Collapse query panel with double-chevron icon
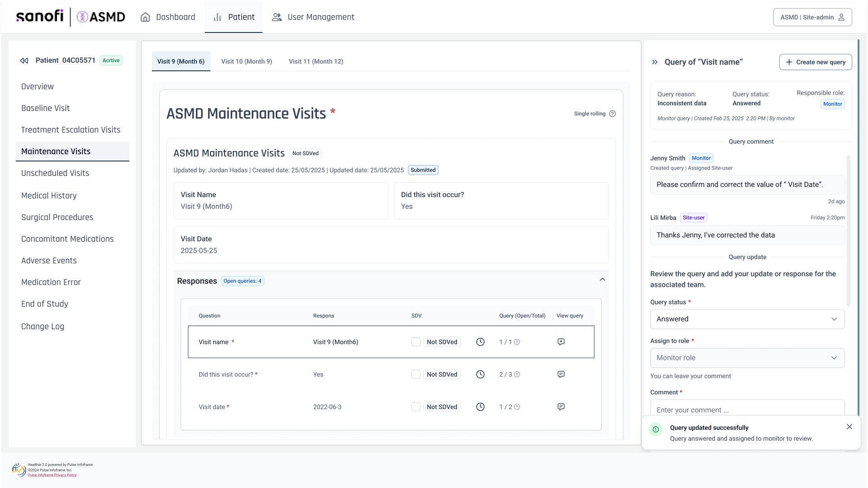The height and width of the screenshot is (488, 868). point(655,62)
